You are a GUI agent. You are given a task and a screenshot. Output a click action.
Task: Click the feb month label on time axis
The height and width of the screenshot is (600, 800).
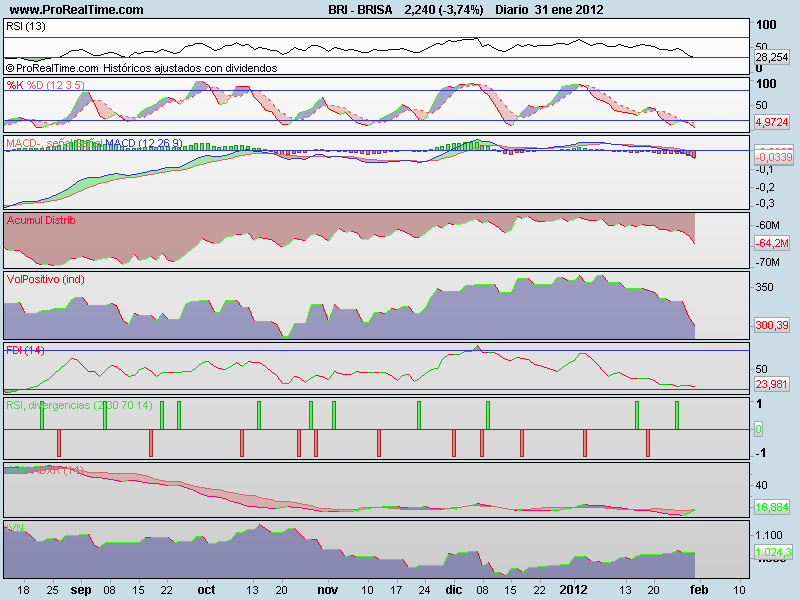(x=699, y=590)
